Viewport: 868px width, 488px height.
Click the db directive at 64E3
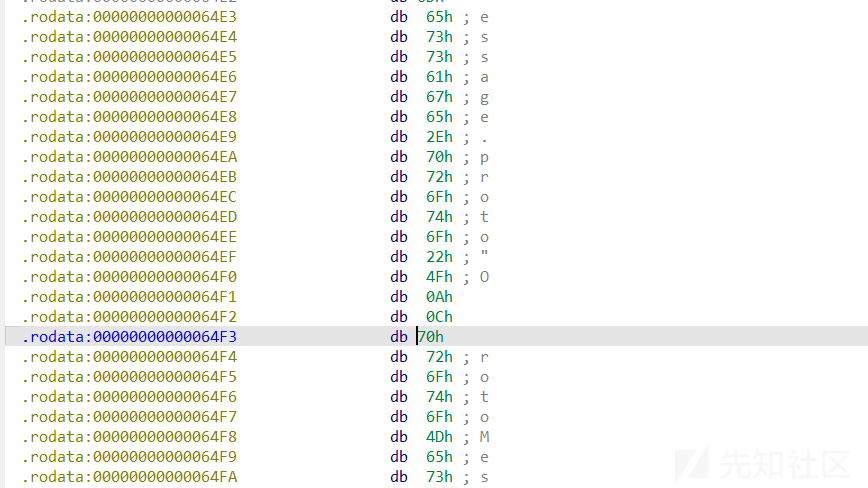(399, 17)
